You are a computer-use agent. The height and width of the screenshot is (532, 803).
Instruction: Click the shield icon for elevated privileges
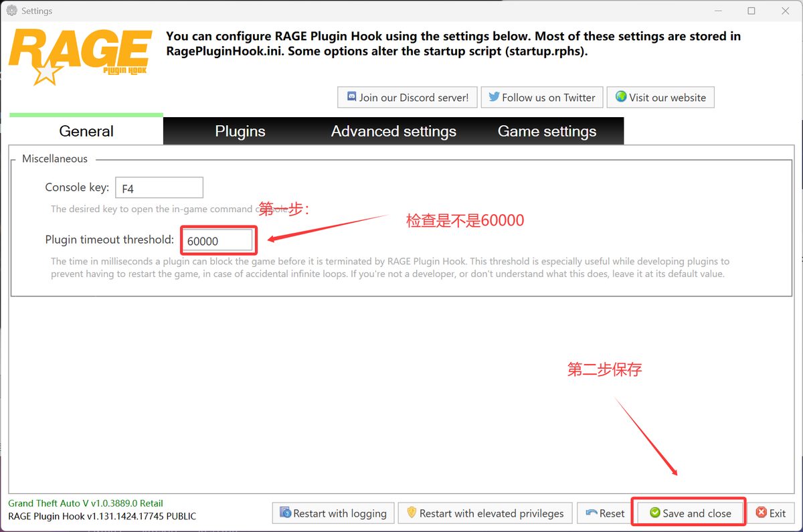(412, 513)
